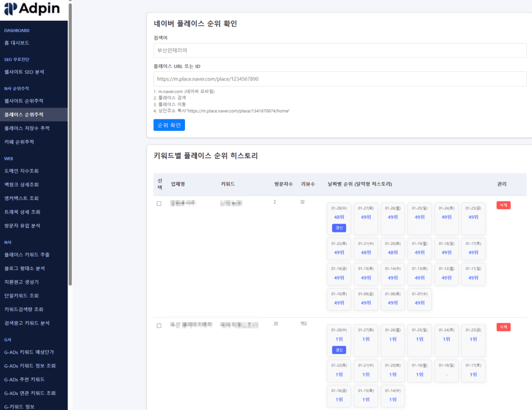This screenshot has height=410, width=532.
Task: Select checkbox for the row with 32 reviews
Action: 159,203
